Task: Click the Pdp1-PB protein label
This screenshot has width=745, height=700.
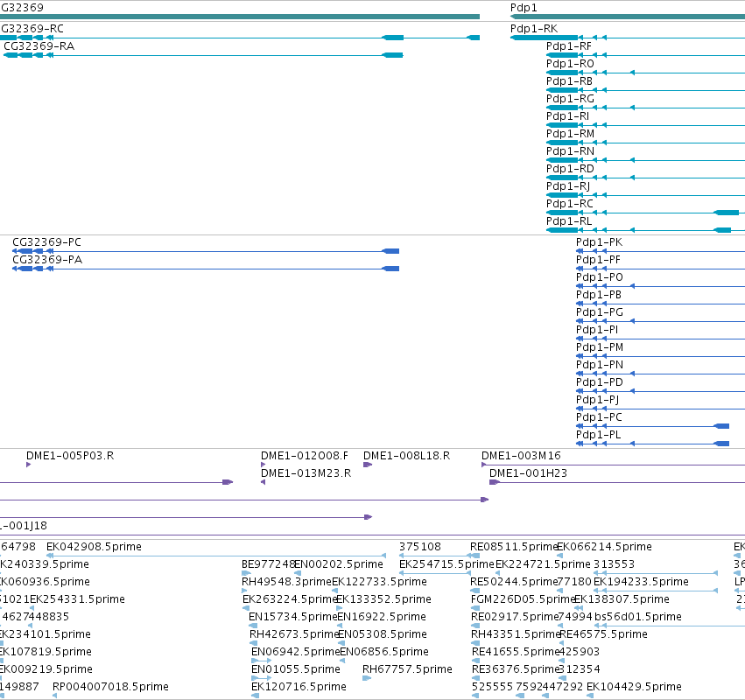Action: (x=598, y=295)
